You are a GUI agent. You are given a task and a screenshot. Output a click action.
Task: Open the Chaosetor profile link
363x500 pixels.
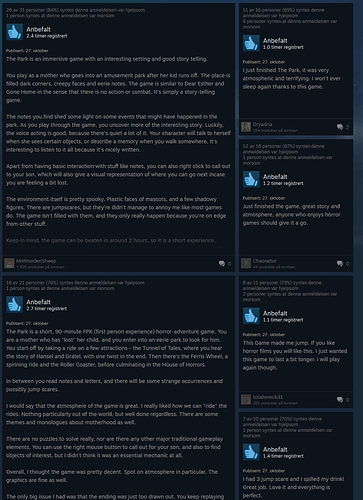pyautogui.click(x=265, y=261)
